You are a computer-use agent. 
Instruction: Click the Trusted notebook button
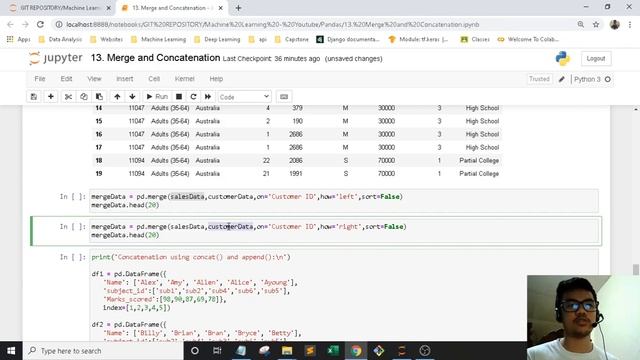[539, 79]
